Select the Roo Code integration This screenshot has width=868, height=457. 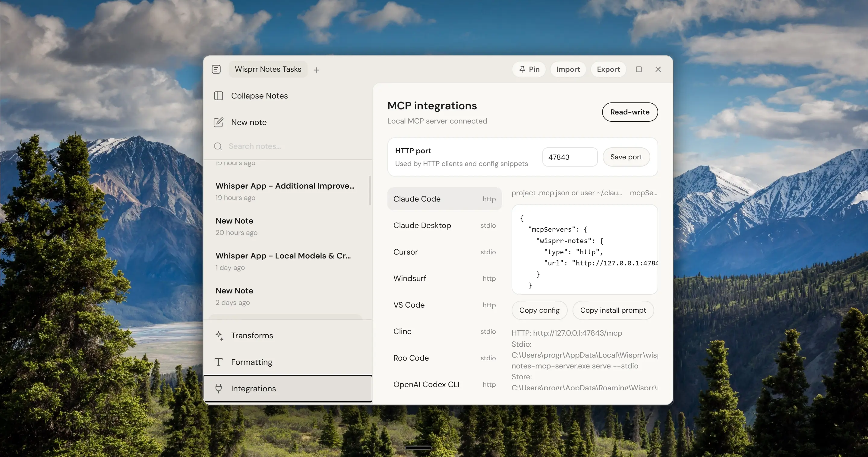coord(444,358)
